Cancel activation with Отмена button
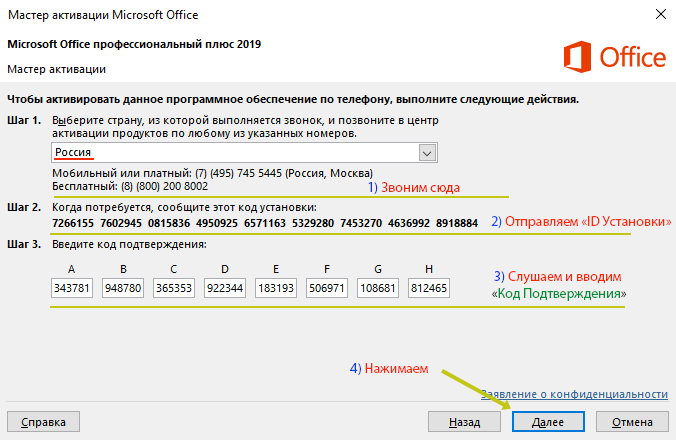Screen dimensions: 676x440 tap(632, 421)
